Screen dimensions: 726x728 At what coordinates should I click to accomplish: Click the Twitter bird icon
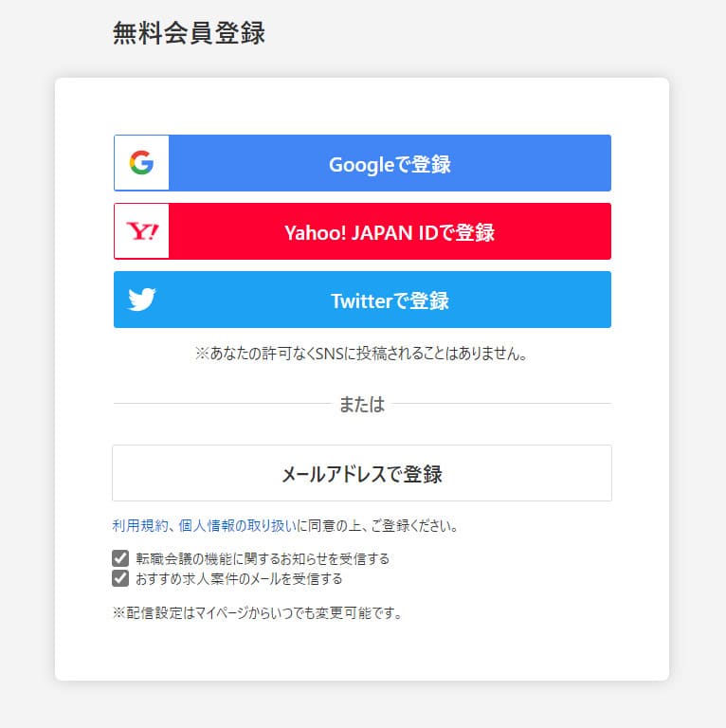(x=141, y=300)
